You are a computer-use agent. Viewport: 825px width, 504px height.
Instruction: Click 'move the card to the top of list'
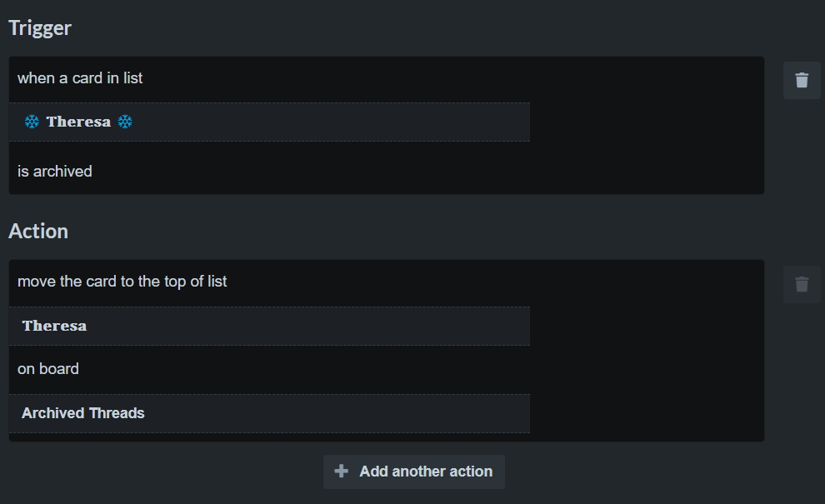(122, 282)
